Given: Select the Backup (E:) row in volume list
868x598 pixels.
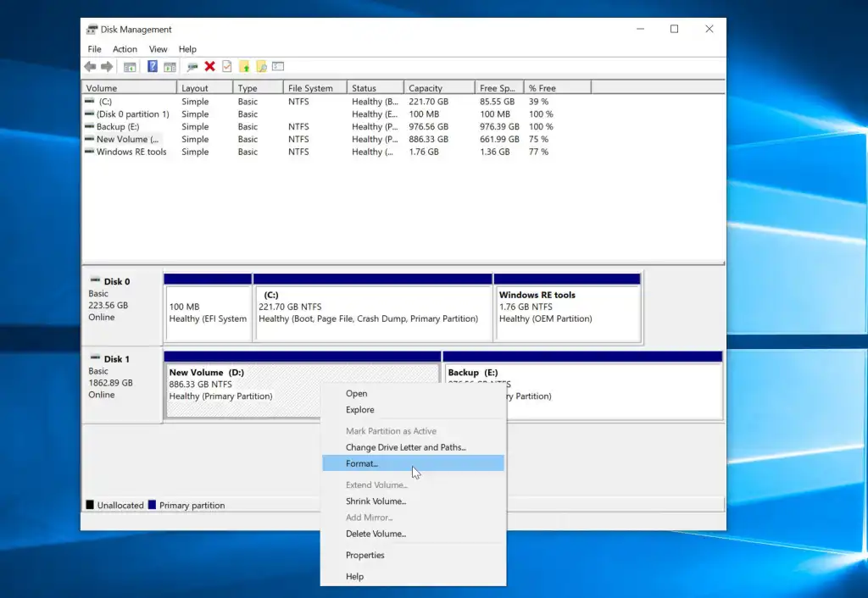Looking at the screenshot, I should pyautogui.click(x=119, y=127).
